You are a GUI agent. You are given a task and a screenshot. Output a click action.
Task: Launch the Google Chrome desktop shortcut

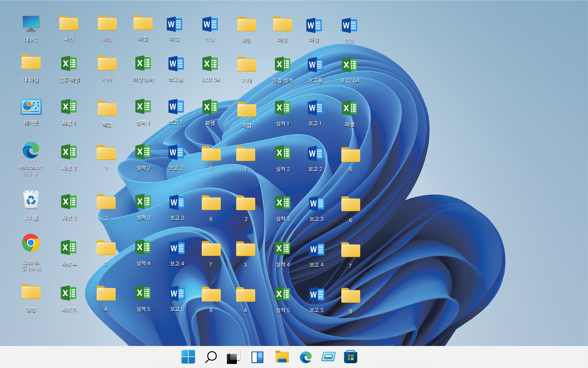pyautogui.click(x=31, y=243)
